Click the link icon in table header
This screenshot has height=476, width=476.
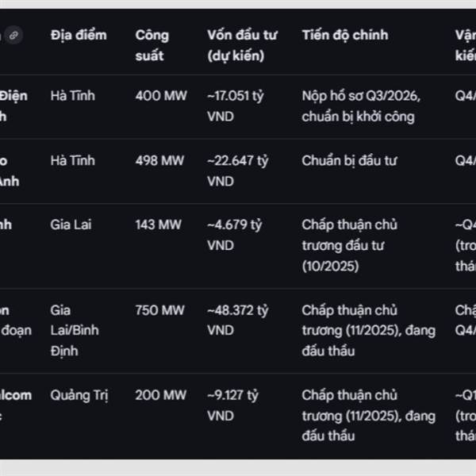click(15, 35)
